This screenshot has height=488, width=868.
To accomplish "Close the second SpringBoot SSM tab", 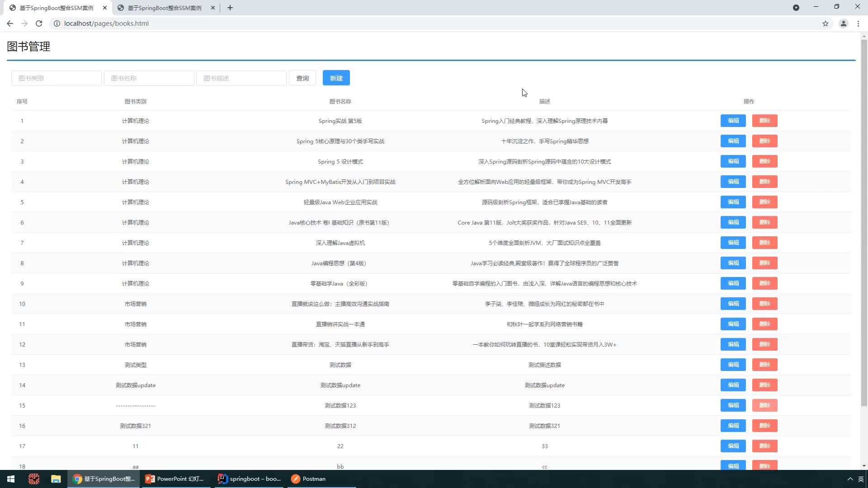I will [213, 8].
